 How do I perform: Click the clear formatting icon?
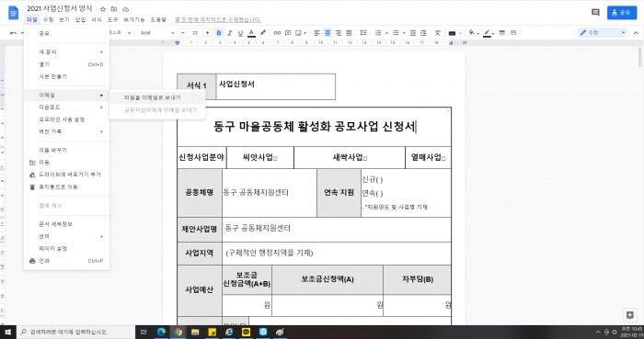tap(438, 33)
